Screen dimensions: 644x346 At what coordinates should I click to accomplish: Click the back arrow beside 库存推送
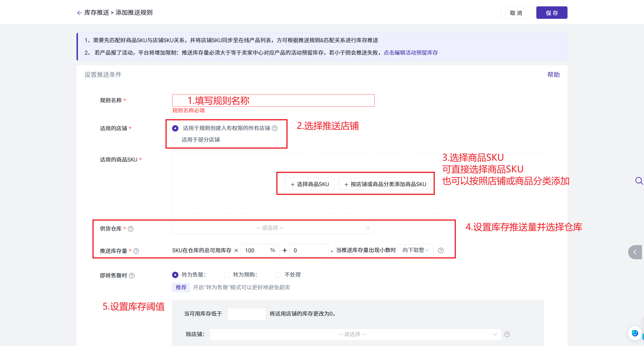coord(79,13)
